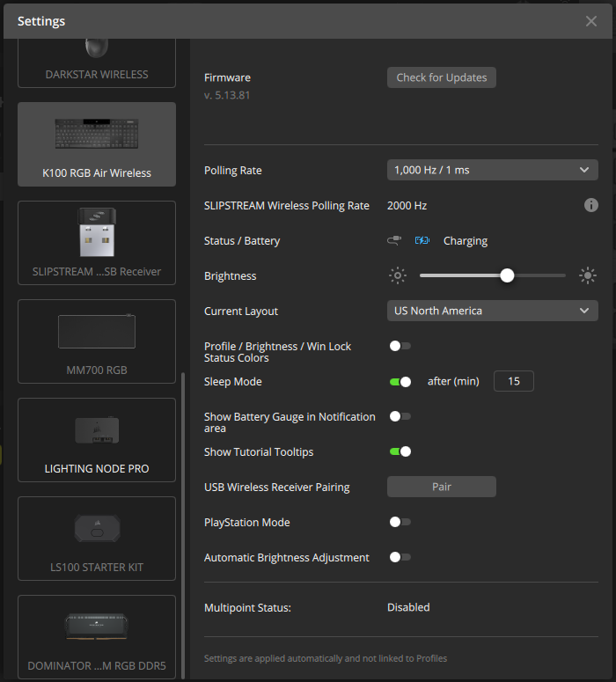The image size is (616, 682).
Task: Turn off Show Tutorial Tooltips
Action: pyautogui.click(x=400, y=451)
